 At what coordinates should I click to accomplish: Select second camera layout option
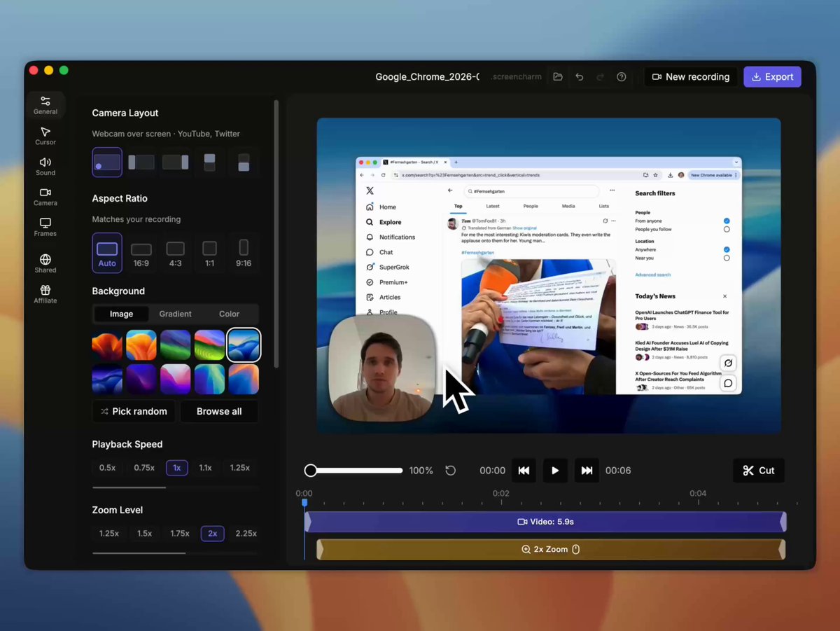click(x=141, y=162)
